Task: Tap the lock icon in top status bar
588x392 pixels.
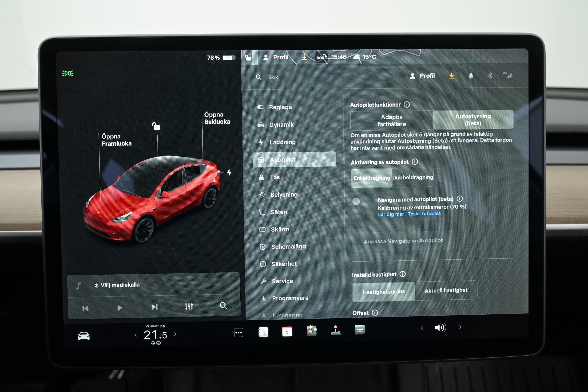Action: tap(247, 58)
